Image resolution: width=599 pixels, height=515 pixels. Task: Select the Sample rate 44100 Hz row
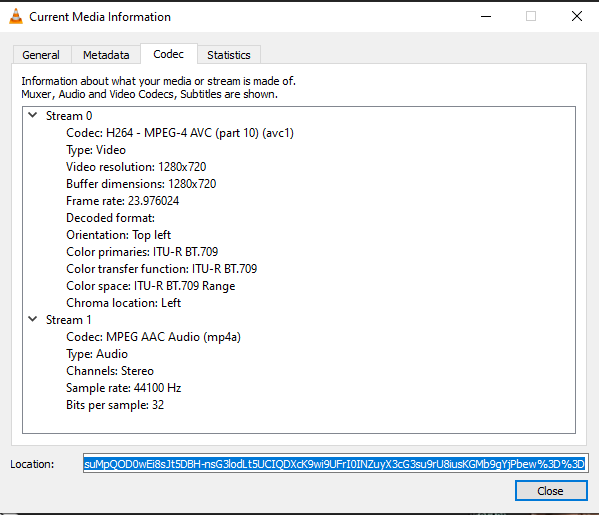point(123,388)
